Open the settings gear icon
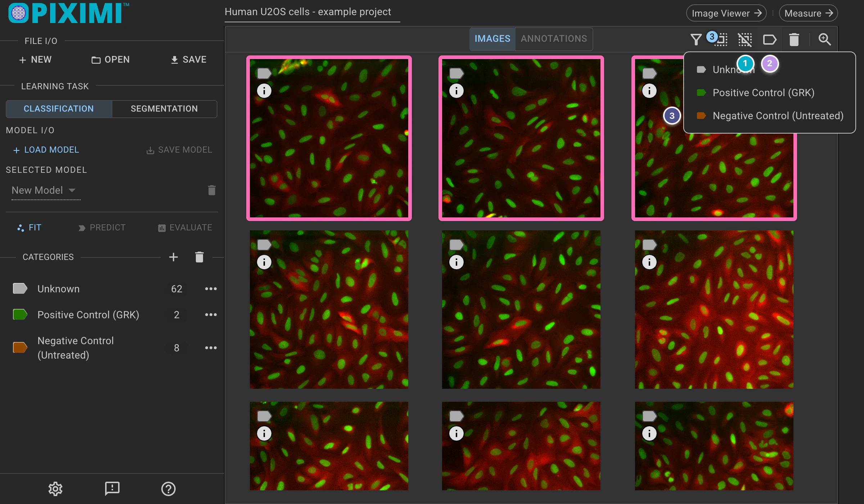 55,489
